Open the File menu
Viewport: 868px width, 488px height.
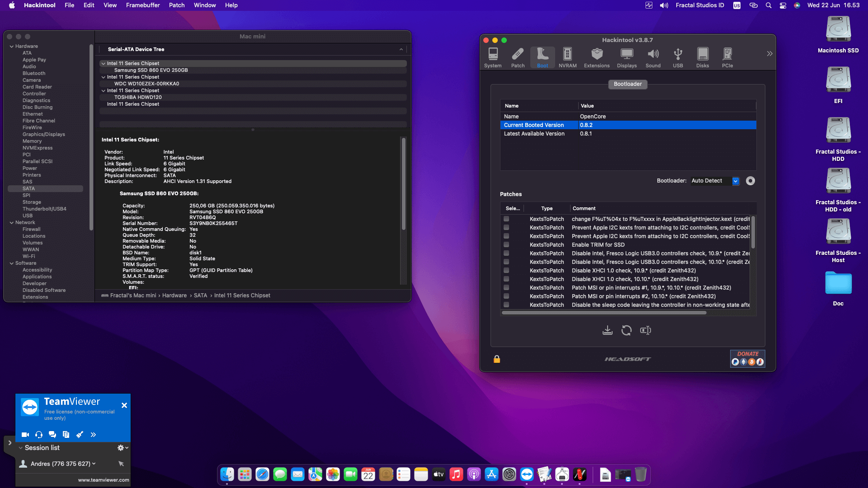click(69, 5)
